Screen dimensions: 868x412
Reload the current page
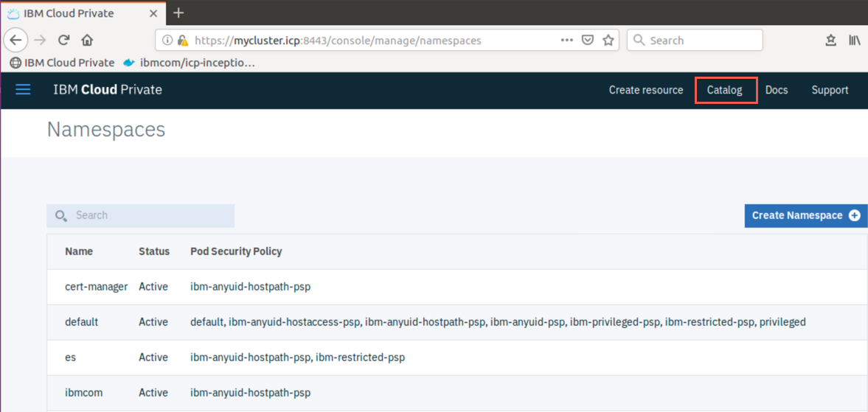point(64,40)
